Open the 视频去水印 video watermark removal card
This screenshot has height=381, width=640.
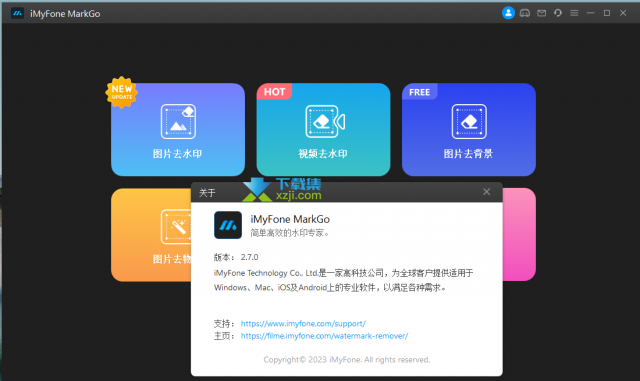[323, 129]
